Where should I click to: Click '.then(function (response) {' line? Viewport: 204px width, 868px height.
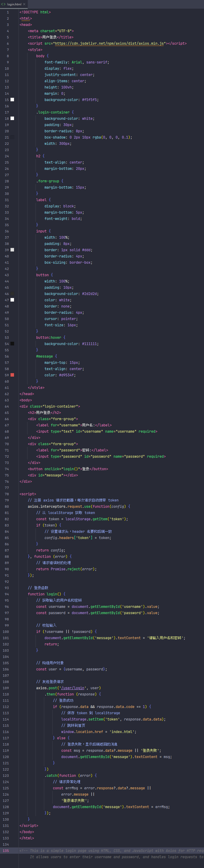pyautogui.click(x=73, y=694)
